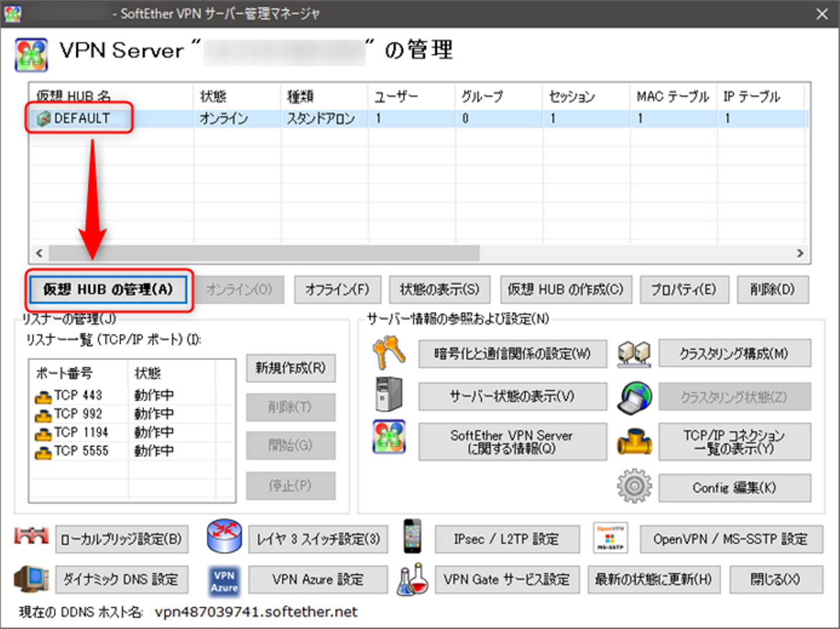Click the clustering configuration computers icon

[634, 354]
